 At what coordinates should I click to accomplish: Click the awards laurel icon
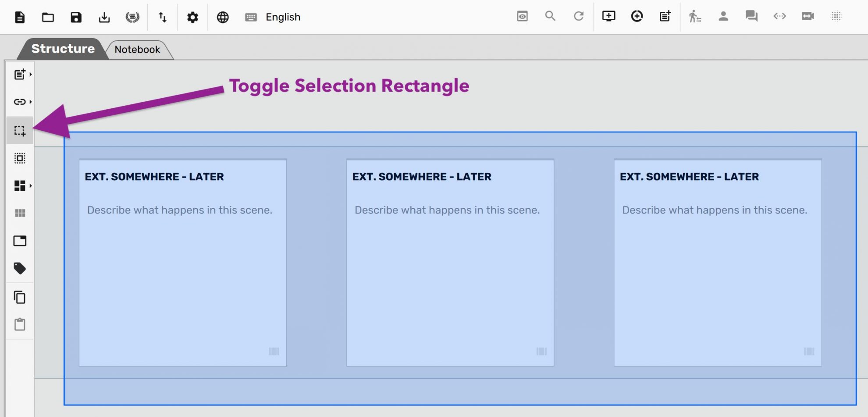tap(133, 17)
